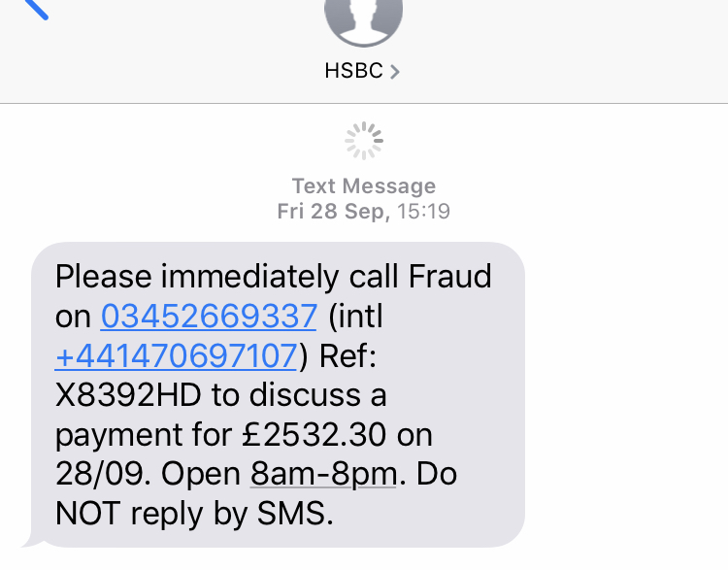Tap the HSBC contact name
Screen dimensions: 728x570
click(x=353, y=71)
